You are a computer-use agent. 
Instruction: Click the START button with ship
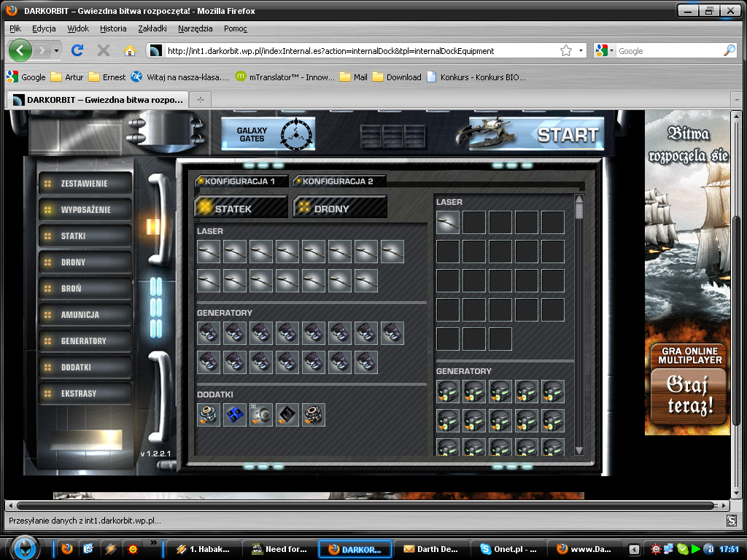tap(536, 134)
